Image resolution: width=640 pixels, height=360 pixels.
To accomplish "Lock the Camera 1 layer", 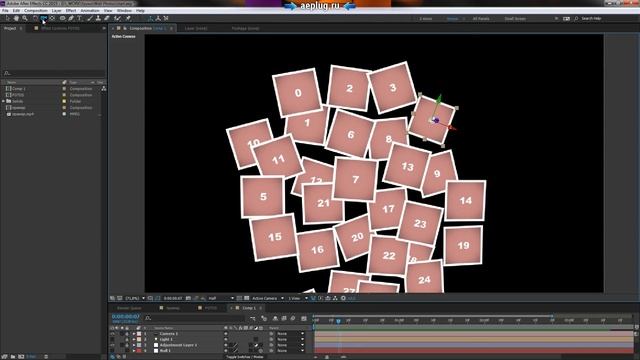I will [x=127, y=334].
